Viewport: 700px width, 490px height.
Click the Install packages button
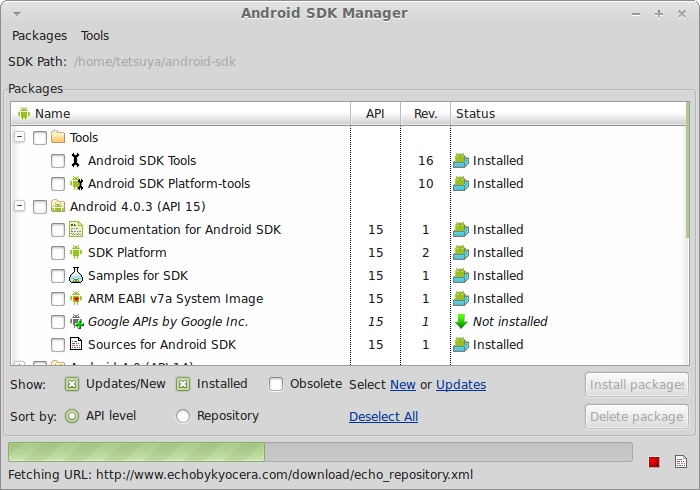point(637,385)
